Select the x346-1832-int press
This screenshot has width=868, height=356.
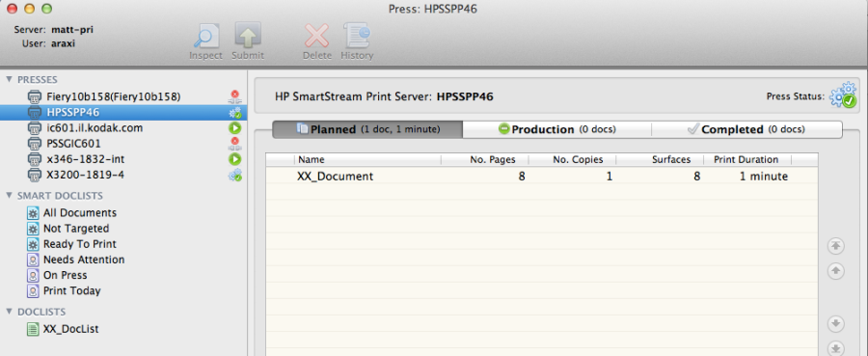(85, 159)
